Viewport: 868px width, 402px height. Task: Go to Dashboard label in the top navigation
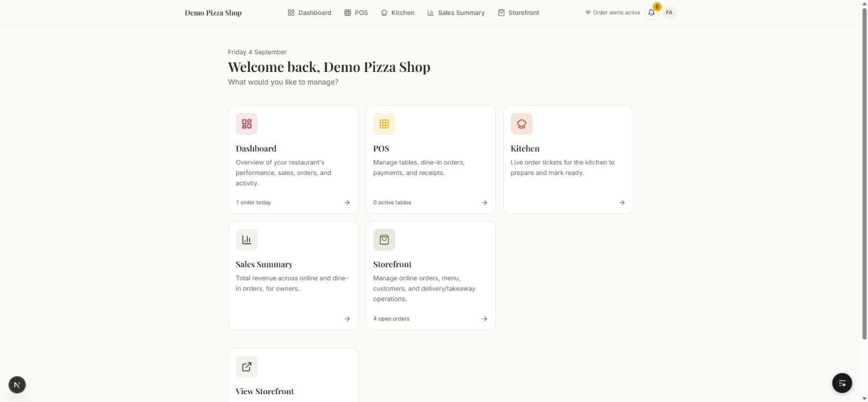(314, 13)
